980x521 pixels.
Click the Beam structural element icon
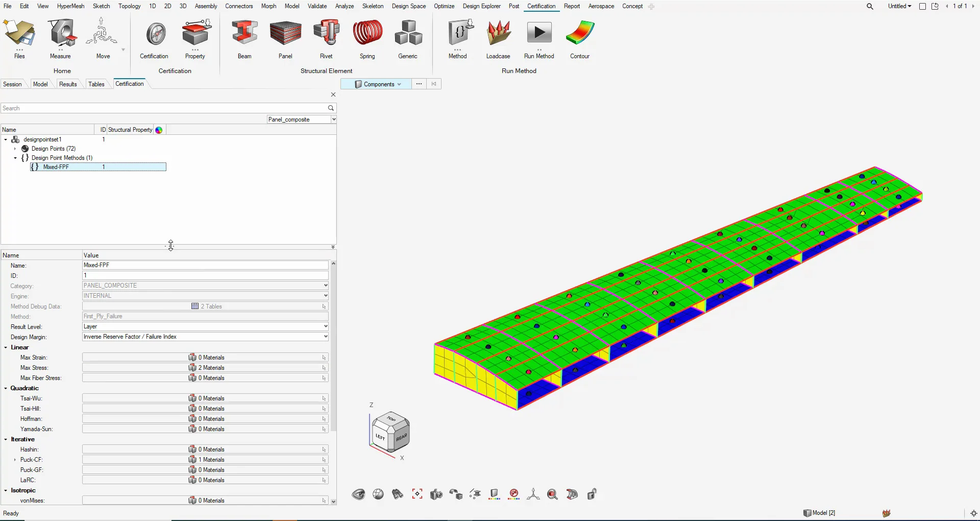244,34
